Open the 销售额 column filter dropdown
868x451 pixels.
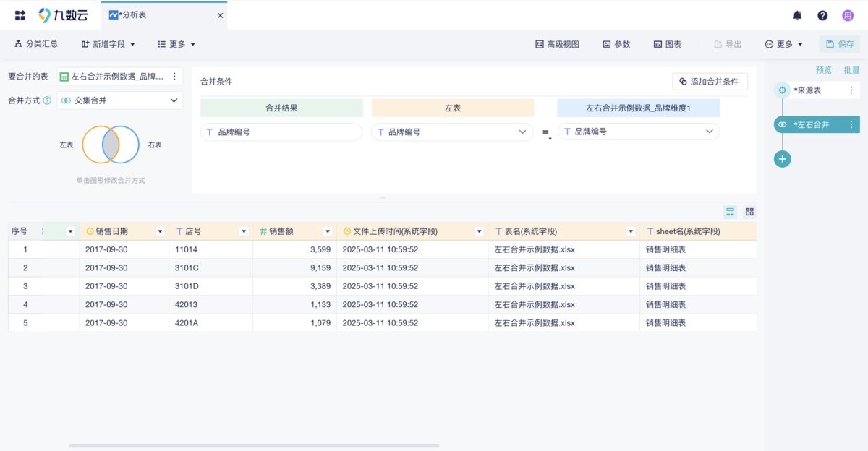tap(328, 231)
